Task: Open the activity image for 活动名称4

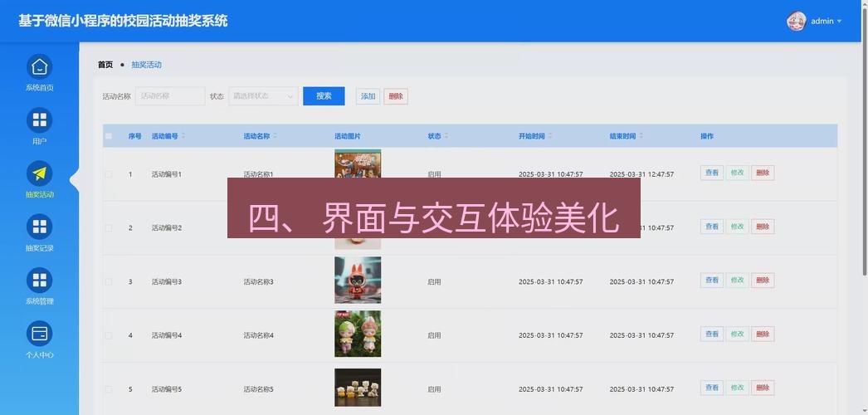Action: coord(358,334)
